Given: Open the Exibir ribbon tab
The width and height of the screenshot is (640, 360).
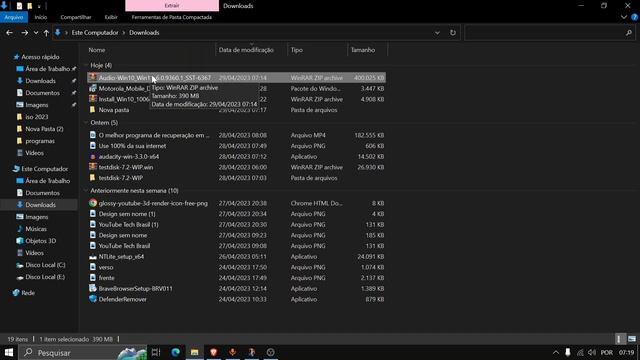Looking at the screenshot, I should pos(111,17).
